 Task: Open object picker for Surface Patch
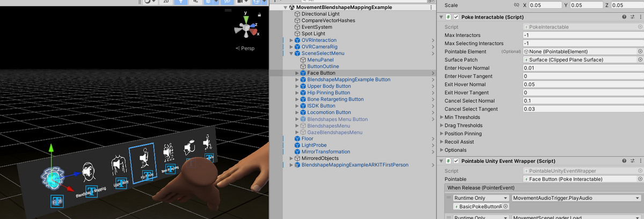(x=640, y=60)
